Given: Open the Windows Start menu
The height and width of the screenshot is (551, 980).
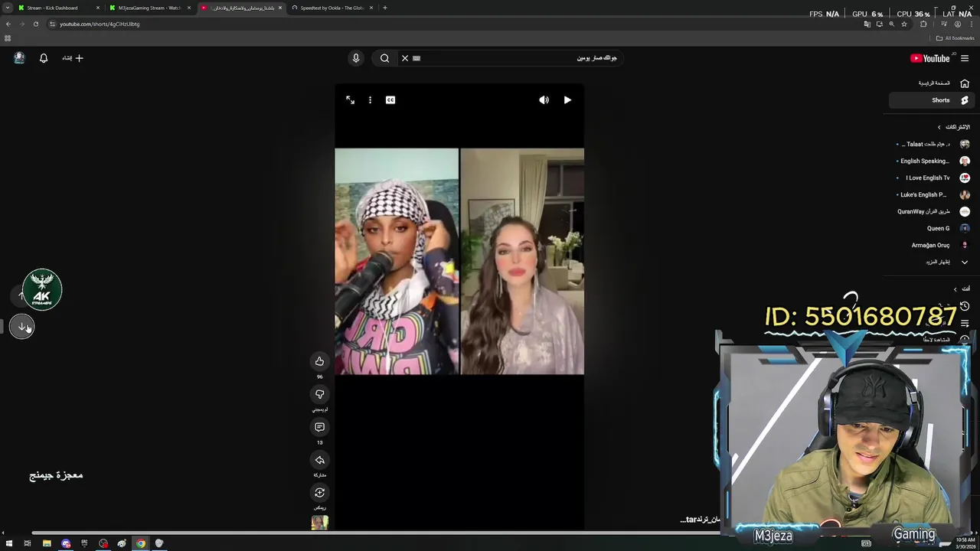Looking at the screenshot, I should [x=8, y=543].
